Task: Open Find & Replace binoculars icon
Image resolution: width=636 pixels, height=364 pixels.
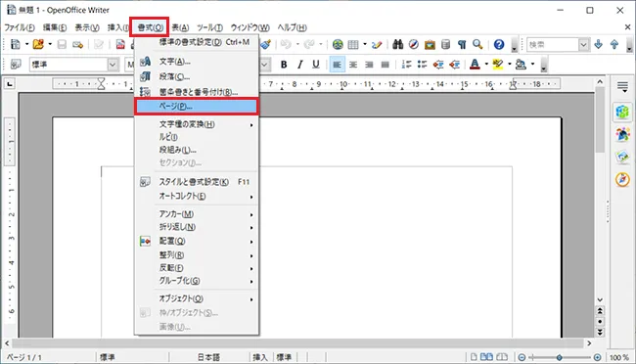Action: click(398, 44)
